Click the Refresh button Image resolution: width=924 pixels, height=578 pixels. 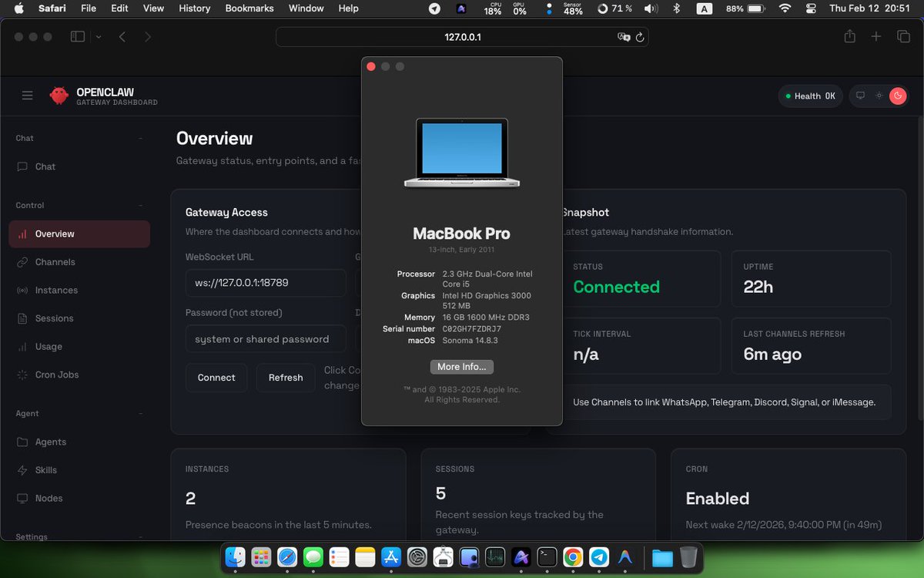(286, 378)
